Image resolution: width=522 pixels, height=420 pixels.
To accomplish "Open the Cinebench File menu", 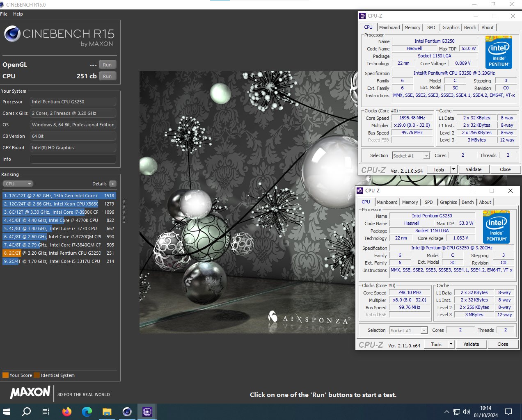I will coord(4,14).
